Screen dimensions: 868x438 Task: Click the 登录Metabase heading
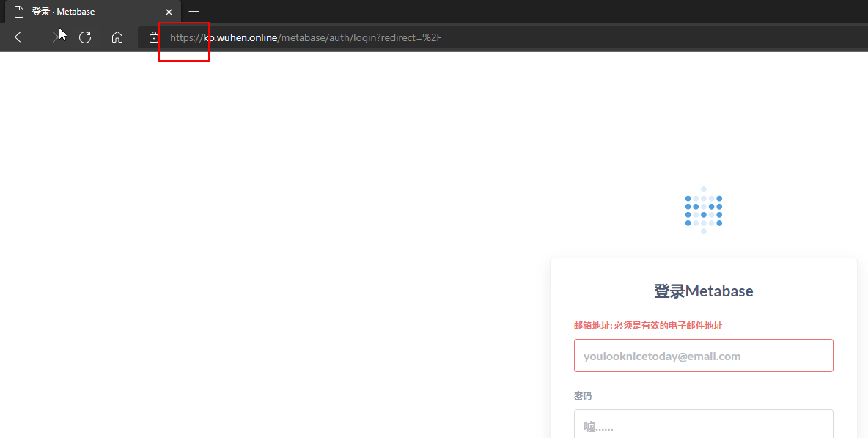[x=703, y=291]
